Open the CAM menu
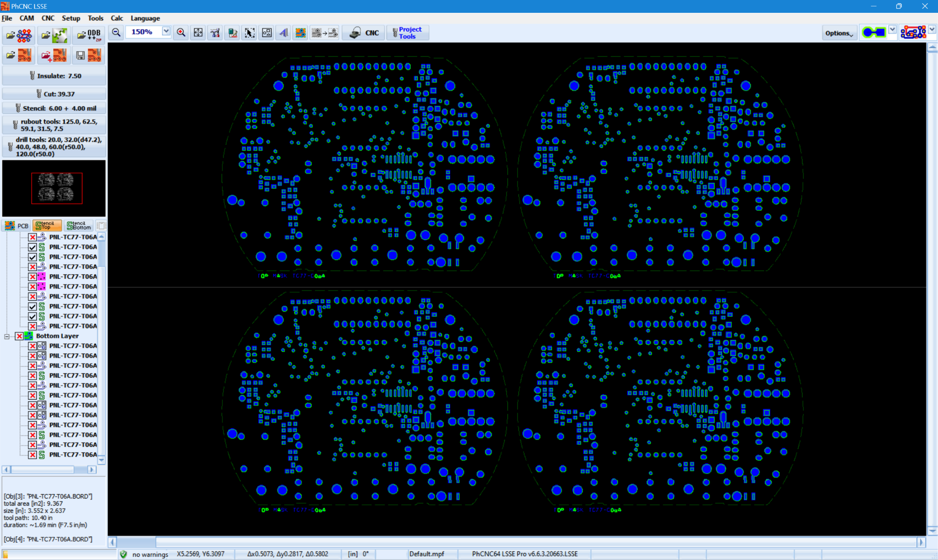 coord(27,18)
